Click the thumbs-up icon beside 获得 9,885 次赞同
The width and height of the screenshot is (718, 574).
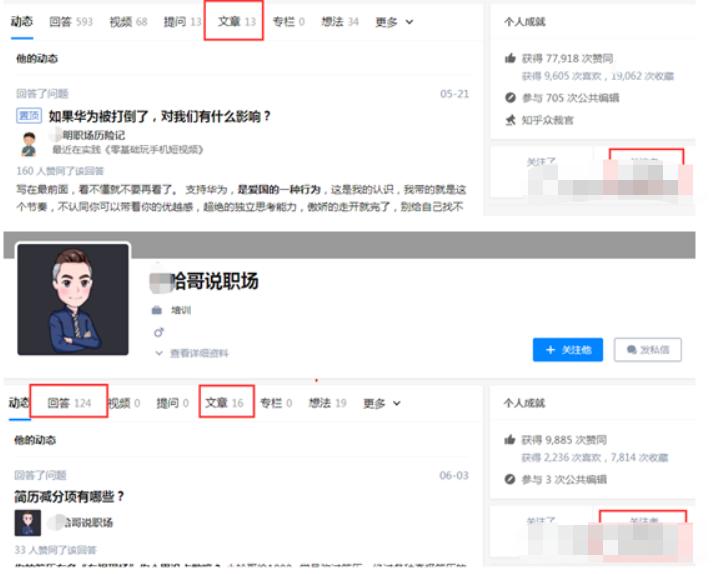[510, 440]
